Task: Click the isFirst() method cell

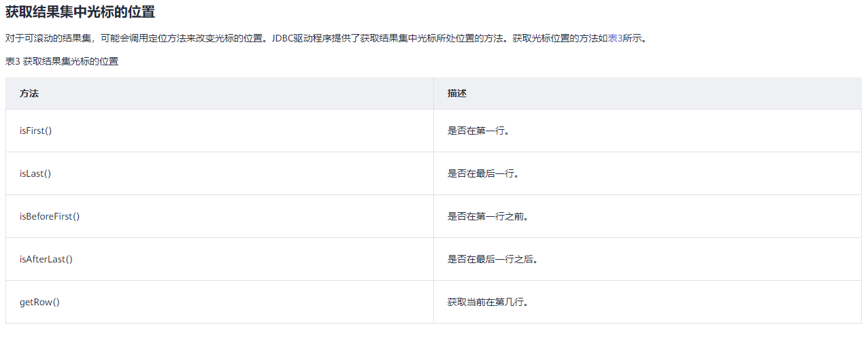Action: tap(36, 131)
